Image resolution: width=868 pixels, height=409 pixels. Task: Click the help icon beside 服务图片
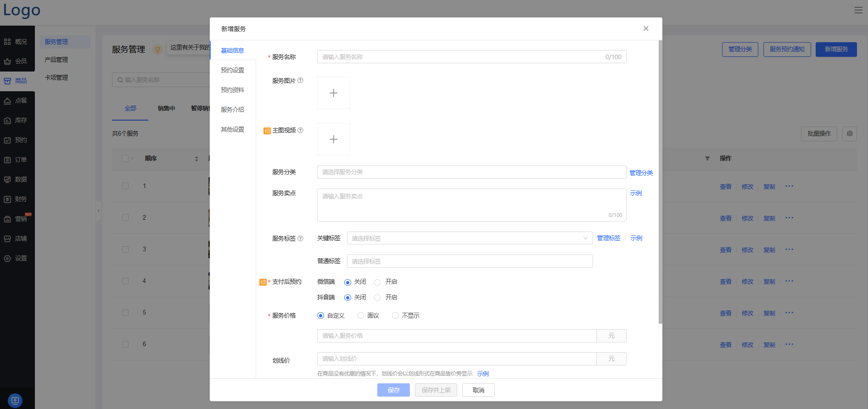coord(301,81)
